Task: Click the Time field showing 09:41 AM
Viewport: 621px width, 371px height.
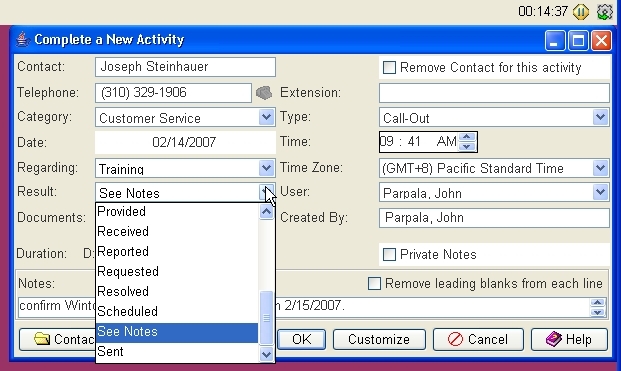Action: (419, 141)
